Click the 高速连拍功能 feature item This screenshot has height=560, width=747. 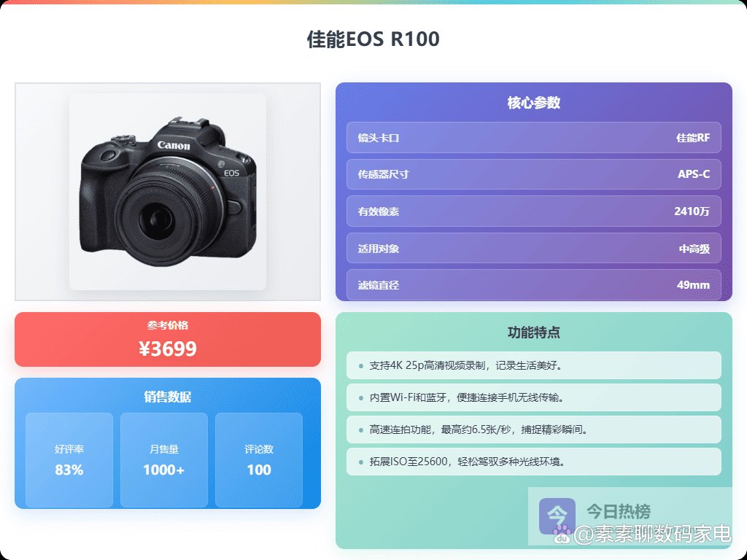533,429
